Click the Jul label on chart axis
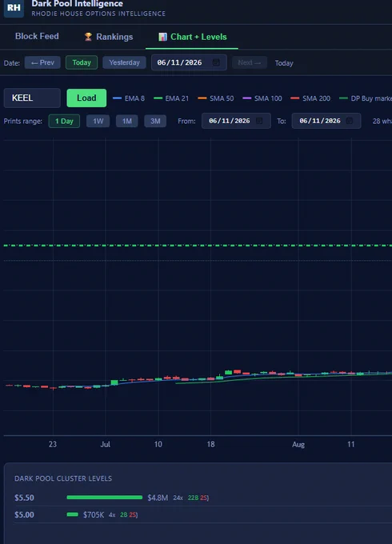The width and height of the screenshot is (392, 544). coord(106,445)
